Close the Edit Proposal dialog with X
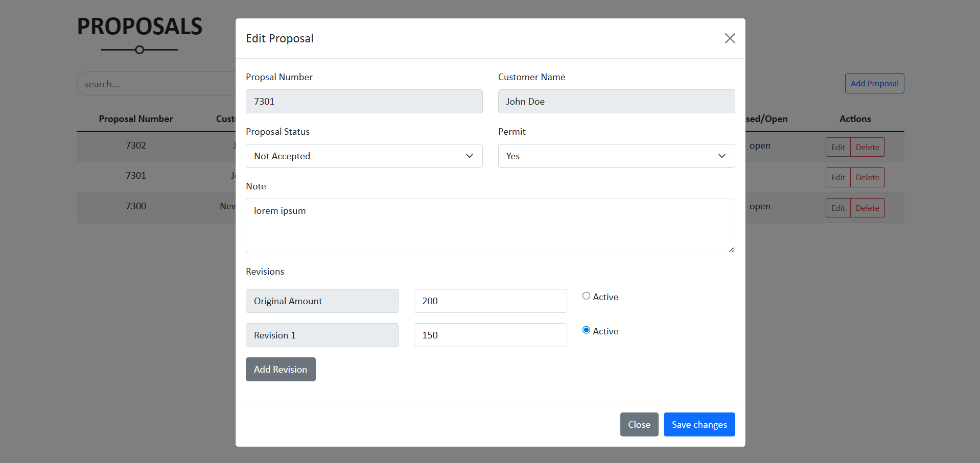 (x=730, y=38)
